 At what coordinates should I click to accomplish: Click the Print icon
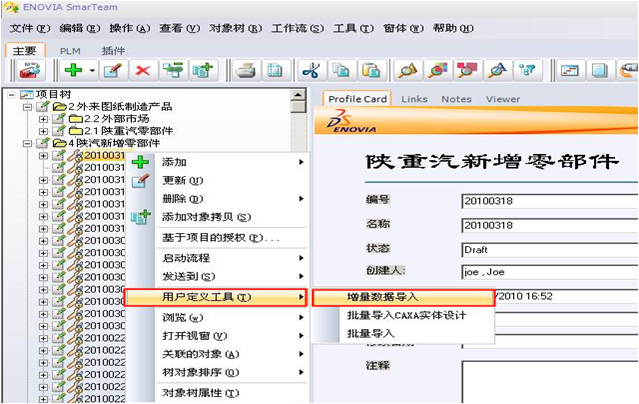[x=246, y=71]
